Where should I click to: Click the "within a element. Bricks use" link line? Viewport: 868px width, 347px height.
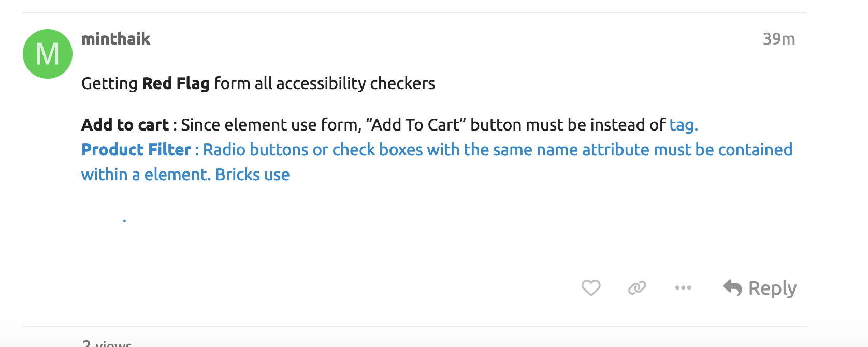tap(185, 175)
